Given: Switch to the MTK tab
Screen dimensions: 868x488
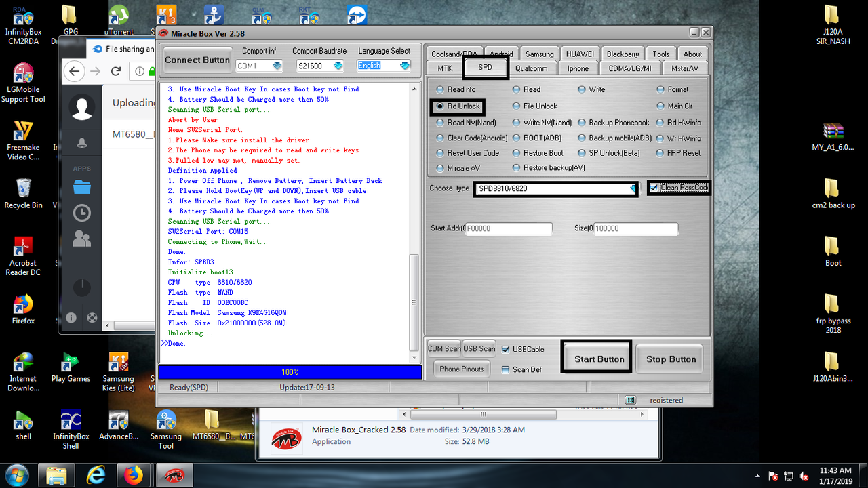Looking at the screenshot, I should coord(445,68).
